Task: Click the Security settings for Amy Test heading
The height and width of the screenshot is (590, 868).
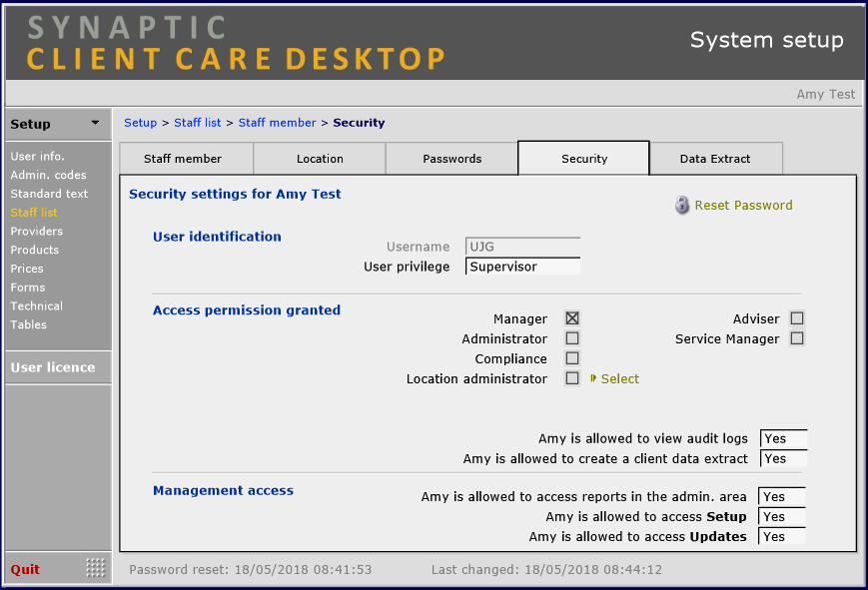Action: pyautogui.click(x=235, y=194)
